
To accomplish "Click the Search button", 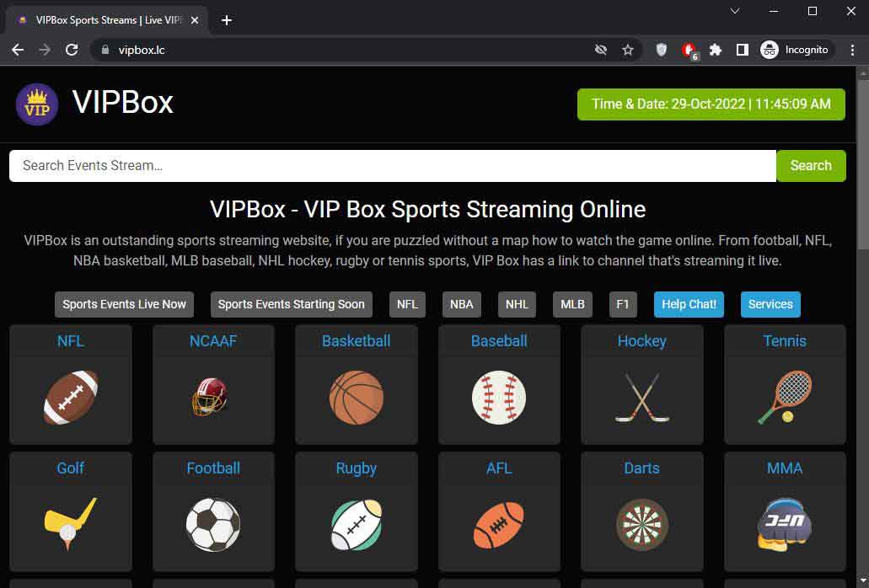I will [811, 166].
